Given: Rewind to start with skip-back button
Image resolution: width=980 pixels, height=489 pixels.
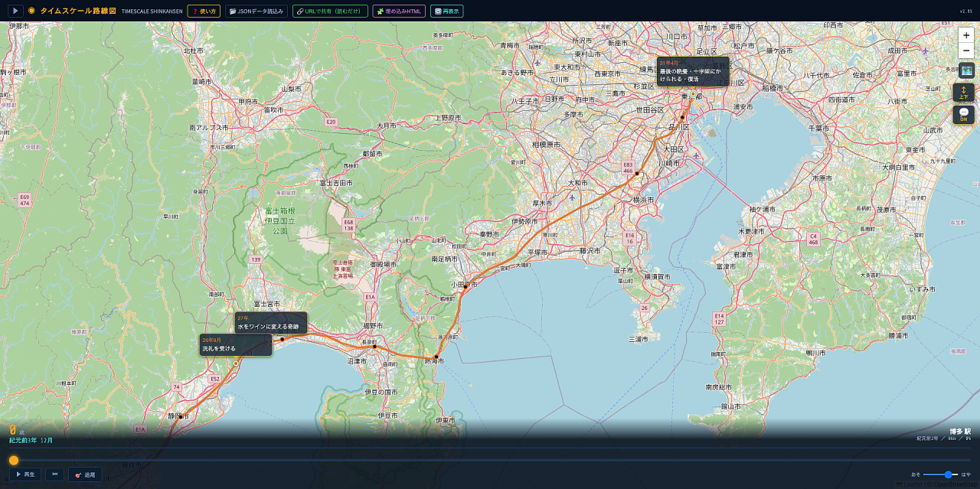Looking at the screenshot, I should pyautogui.click(x=54, y=474).
